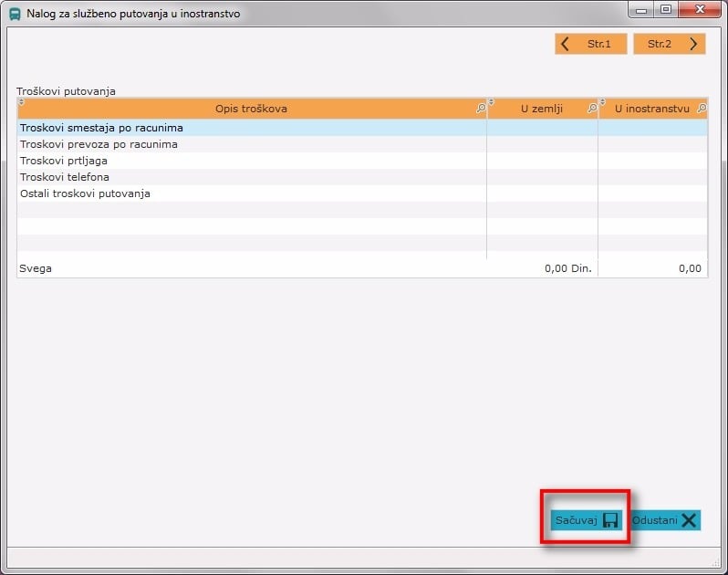Viewport: 728px width, 575px height.
Task: Click the 0,00 Din. total value
Action: pos(568,268)
